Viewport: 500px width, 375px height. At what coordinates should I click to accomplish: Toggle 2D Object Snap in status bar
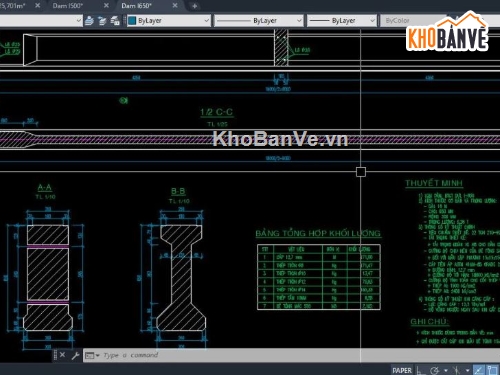[x=492, y=370]
